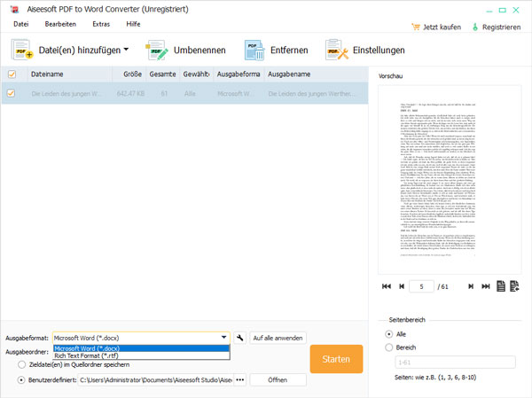
Task: Click the wrench format settings icon
Action: 240,338
